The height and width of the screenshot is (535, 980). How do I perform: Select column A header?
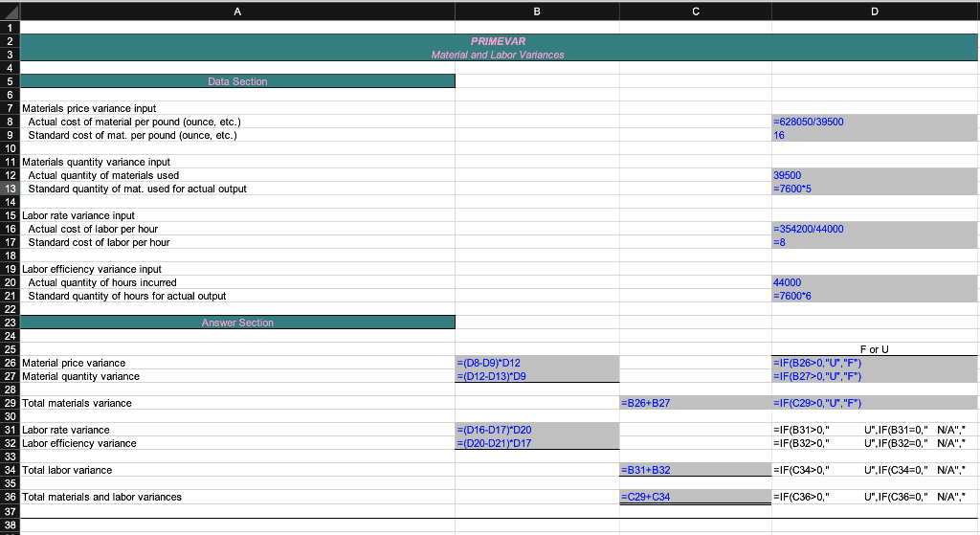[237, 11]
